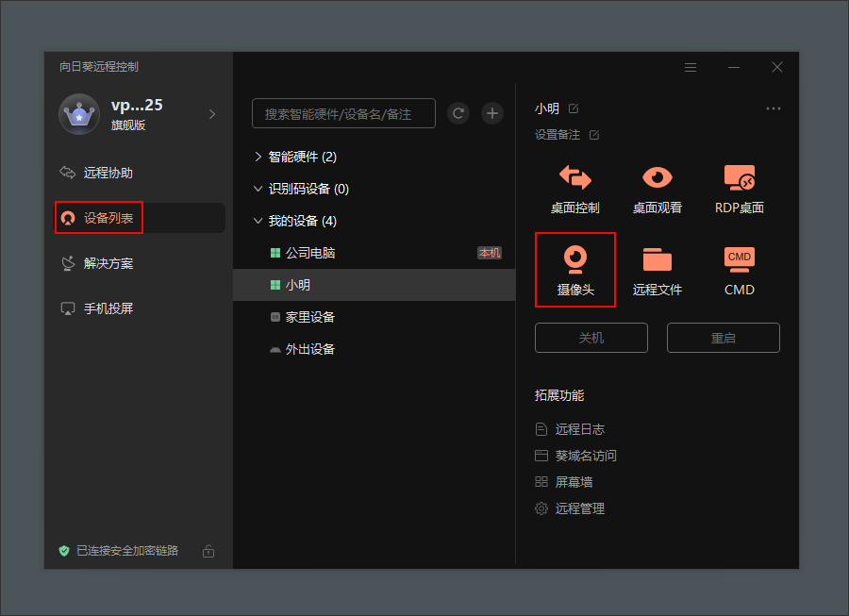Minimize the Sunlogin window
This screenshot has height=616, width=849.
pyautogui.click(x=734, y=68)
